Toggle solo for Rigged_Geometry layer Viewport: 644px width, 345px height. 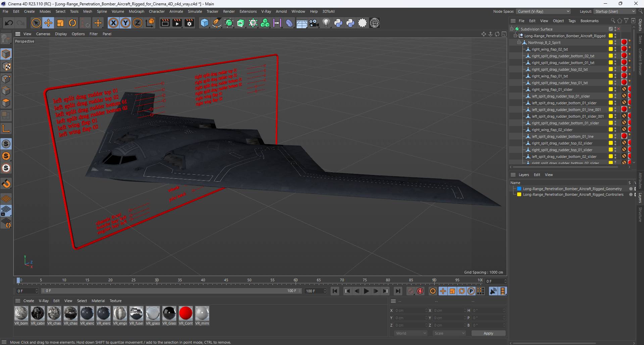(x=631, y=189)
